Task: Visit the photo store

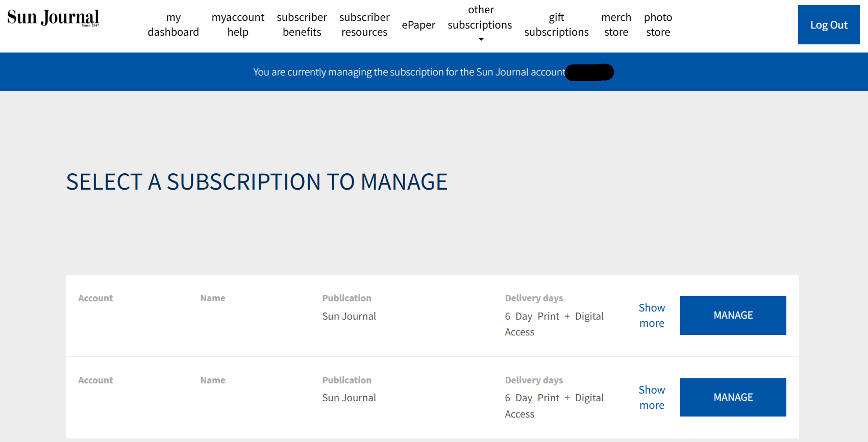Action: pos(658,24)
